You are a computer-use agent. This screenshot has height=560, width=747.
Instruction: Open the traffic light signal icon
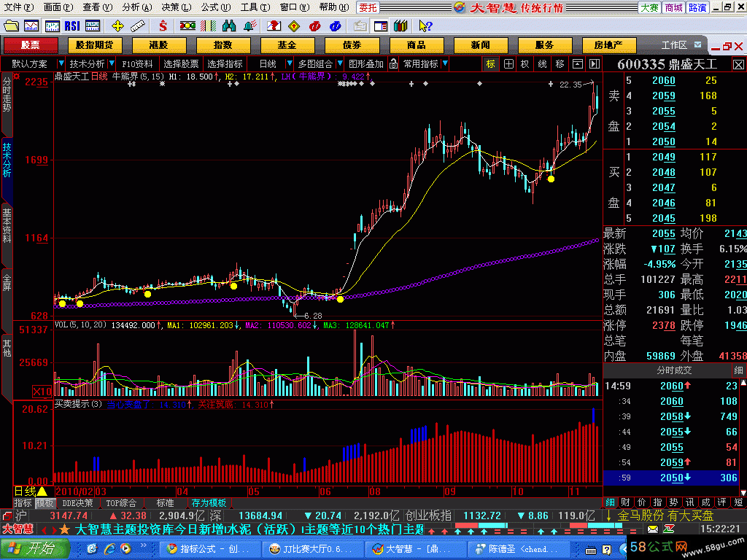coord(187,26)
